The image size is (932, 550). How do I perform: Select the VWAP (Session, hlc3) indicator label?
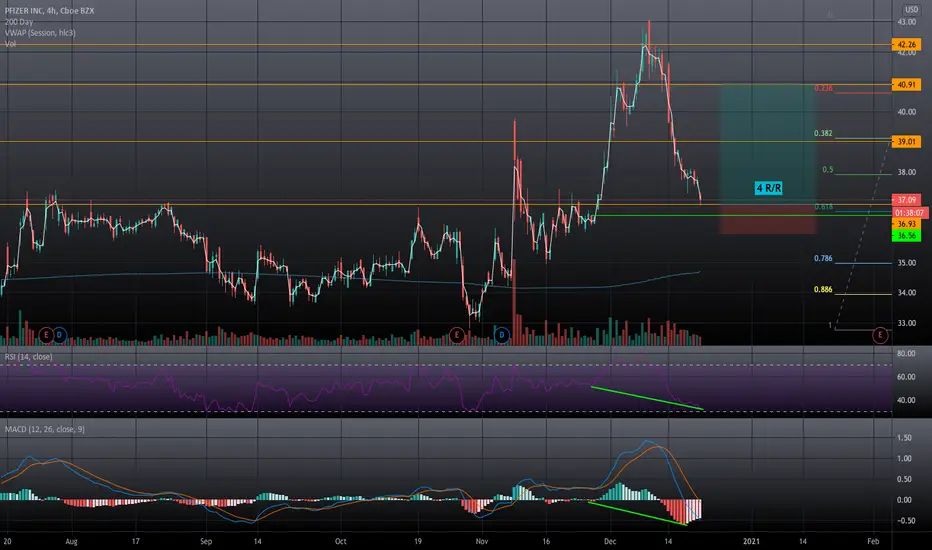click(x=40, y=33)
